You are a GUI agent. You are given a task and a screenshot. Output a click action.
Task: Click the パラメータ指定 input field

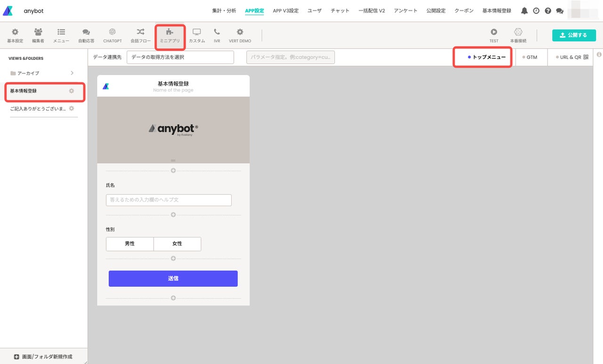click(x=291, y=57)
